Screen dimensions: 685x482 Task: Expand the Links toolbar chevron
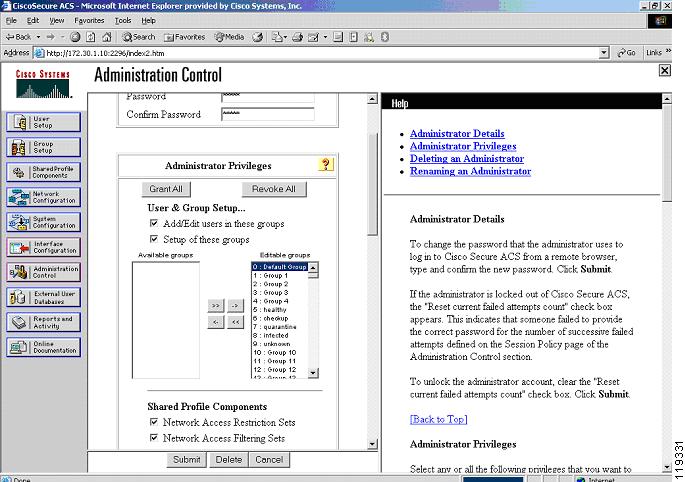[668, 52]
